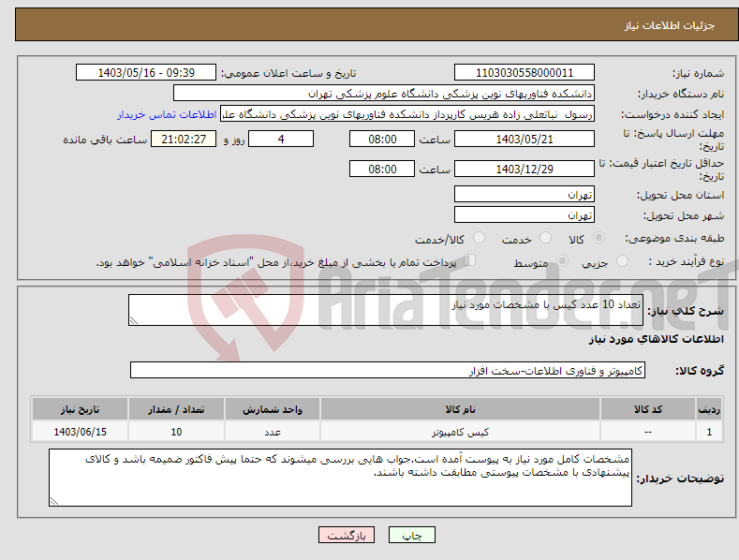Click the استان محل تحویل field تهران
The width and height of the screenshot is (739, 560).
(x=525, y=194)
